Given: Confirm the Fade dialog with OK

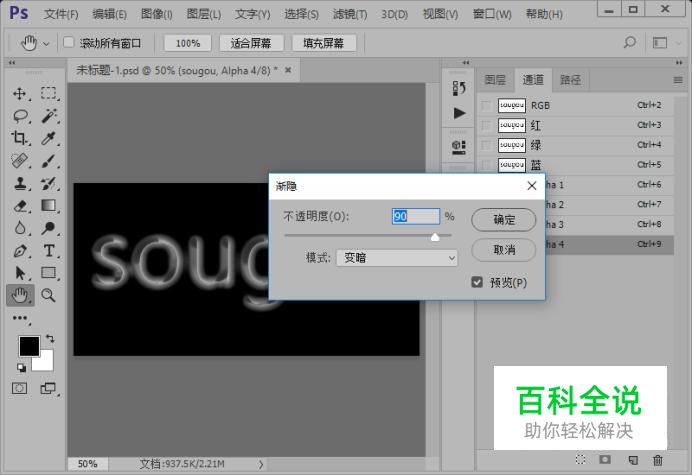Looking at the screenshot, I should point(504,219).
